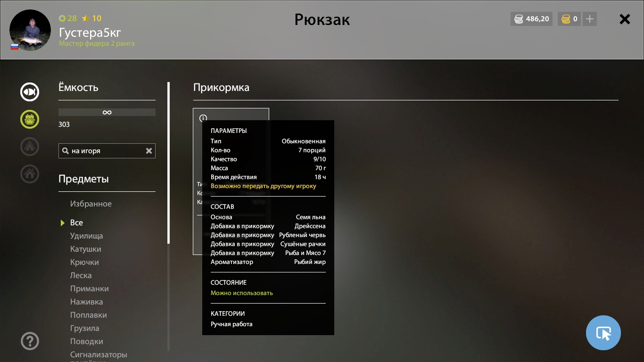Click the type value 'Обыкновенная'
Image resolution: width=644 pixels, height=362 pixels.
pos(304,141)
